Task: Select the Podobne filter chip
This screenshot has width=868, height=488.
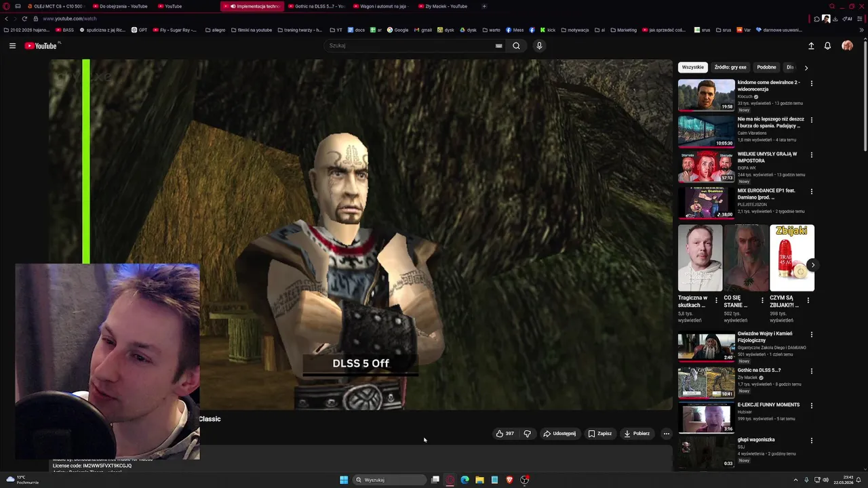Action: (766, 67)
